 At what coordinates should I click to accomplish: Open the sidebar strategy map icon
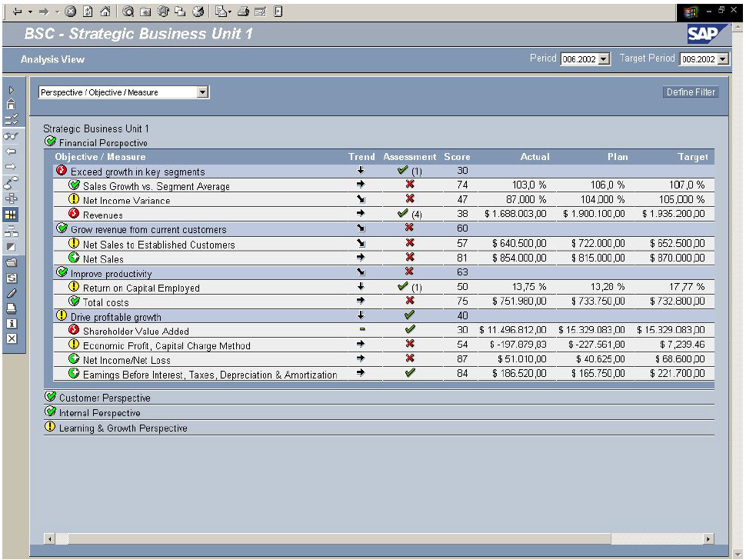[x=11, y=182]
